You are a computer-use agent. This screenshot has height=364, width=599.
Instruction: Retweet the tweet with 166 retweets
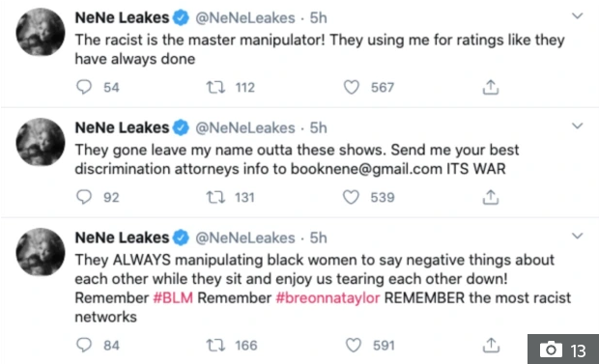point(215,346)
